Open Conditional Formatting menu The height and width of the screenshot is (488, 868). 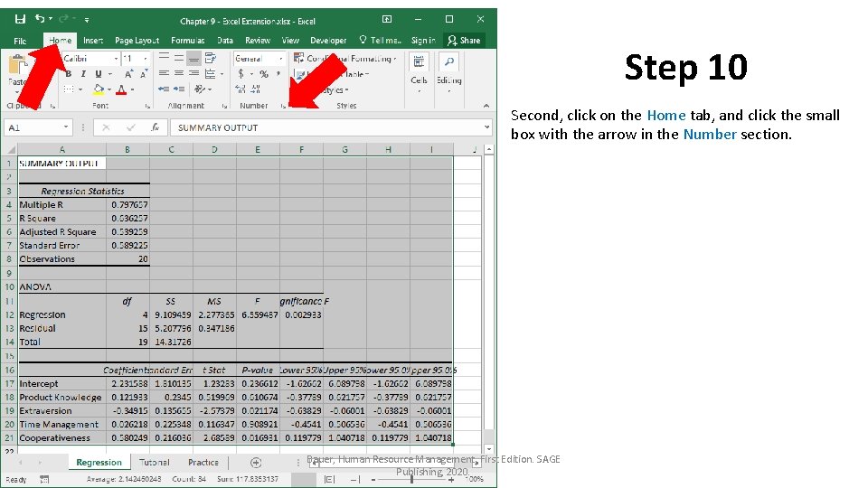click(345, 58)
